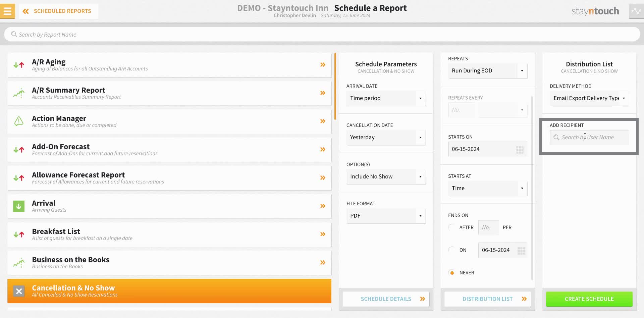The image size is (644, 318).
Task: Open the hamburger main menu
Action: (7, 11)
